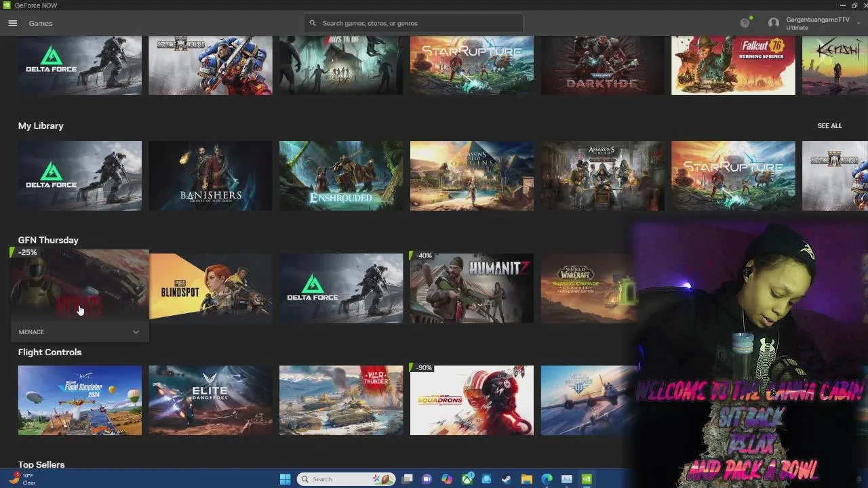Open Assassin's Creed Syndicate tile
The image size is (868, 488).
point(603,176)
